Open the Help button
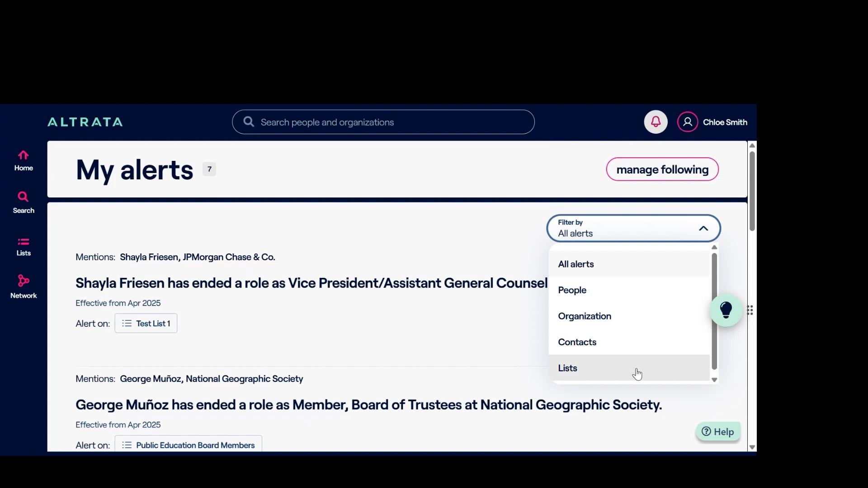The image size is (868, 488). 717,432
